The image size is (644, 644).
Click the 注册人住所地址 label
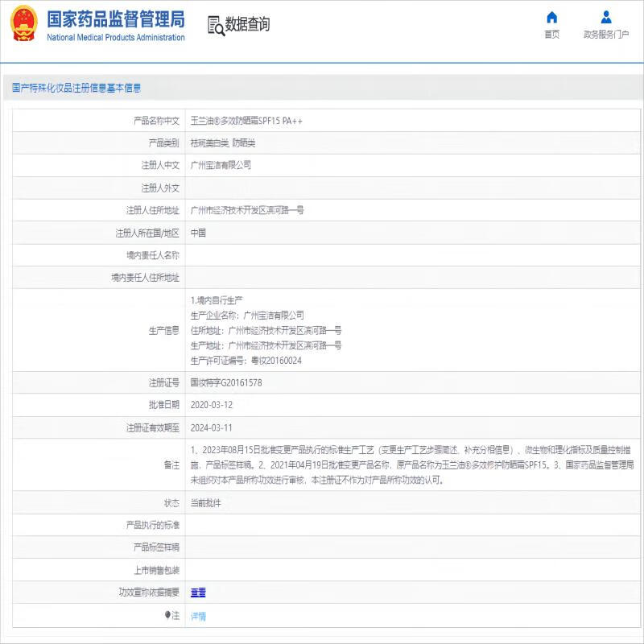click(153, 210)
